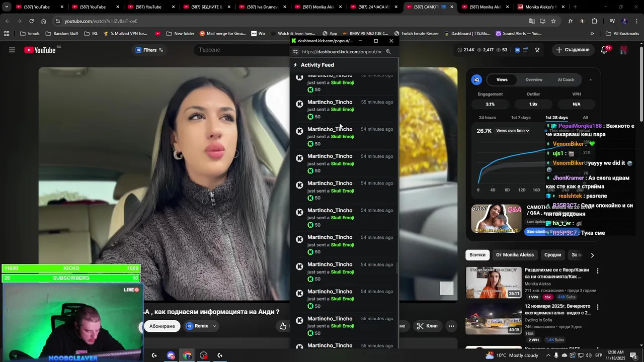This screenshot has height=362, width=644.
Task: Select the AI Coach tab in IQ panel
Action: point(566,79)
